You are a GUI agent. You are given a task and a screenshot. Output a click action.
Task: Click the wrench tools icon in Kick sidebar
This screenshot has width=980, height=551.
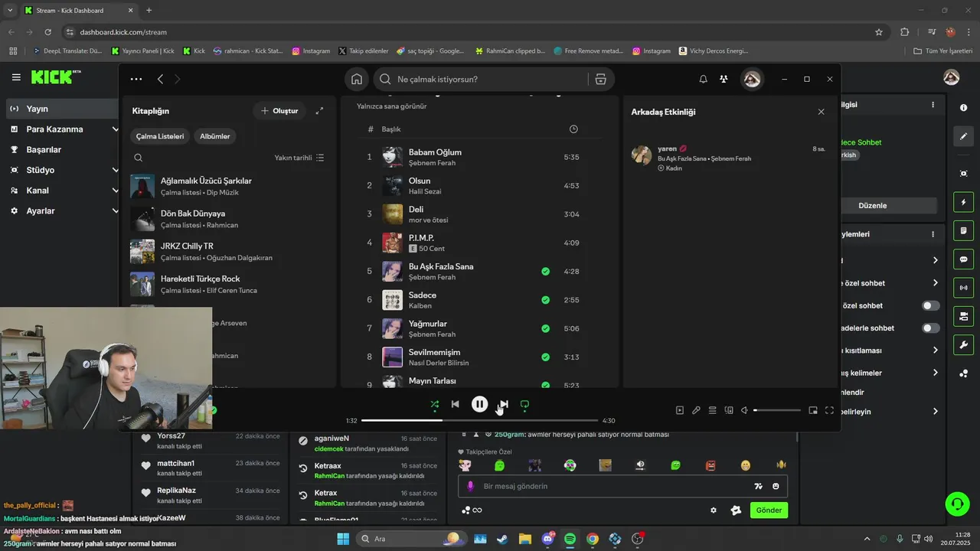963,344
